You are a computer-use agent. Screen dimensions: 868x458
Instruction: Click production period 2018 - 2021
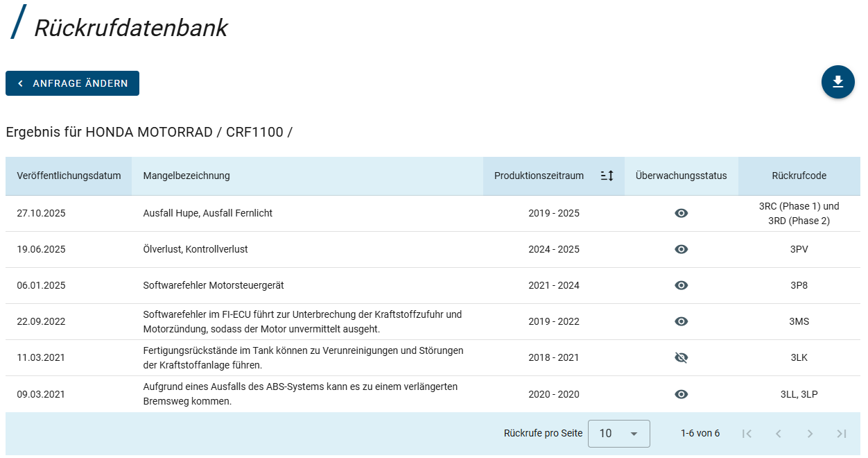click(x=554, y=357)
